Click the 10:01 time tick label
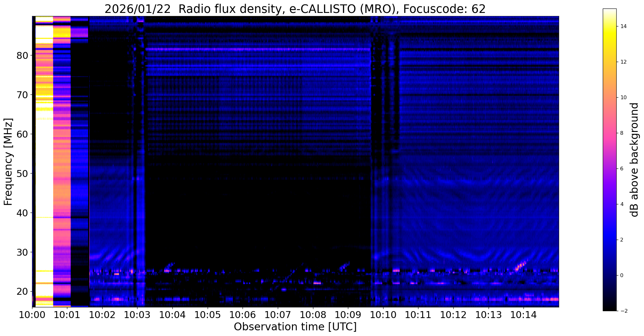 click(x=67, y=315)
